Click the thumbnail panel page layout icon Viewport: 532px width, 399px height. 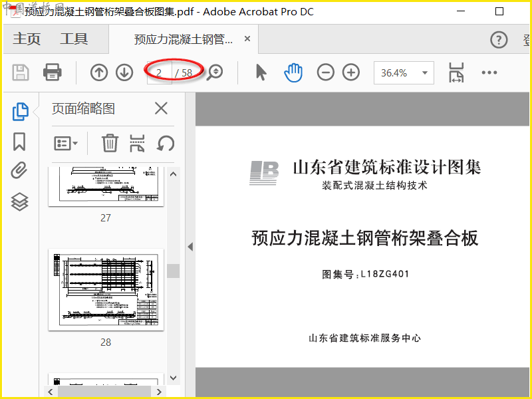point(137,143)
